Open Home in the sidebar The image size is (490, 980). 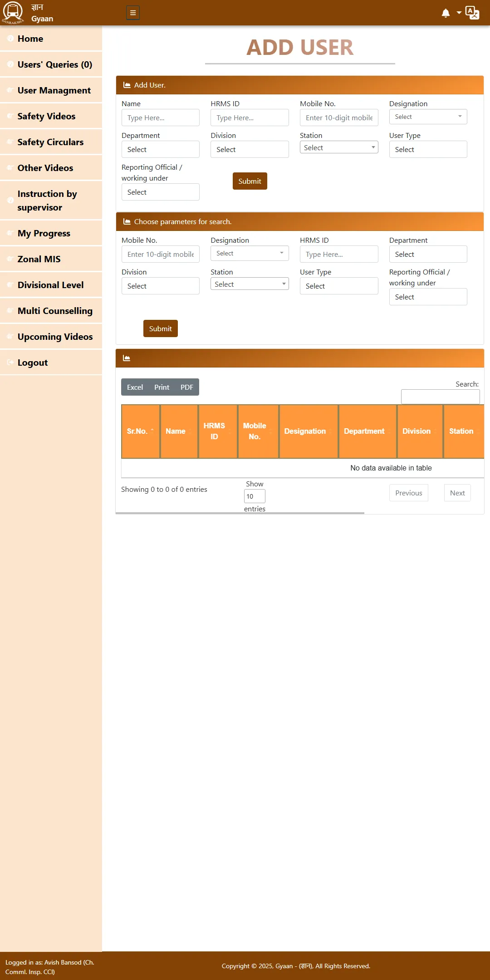51,39
